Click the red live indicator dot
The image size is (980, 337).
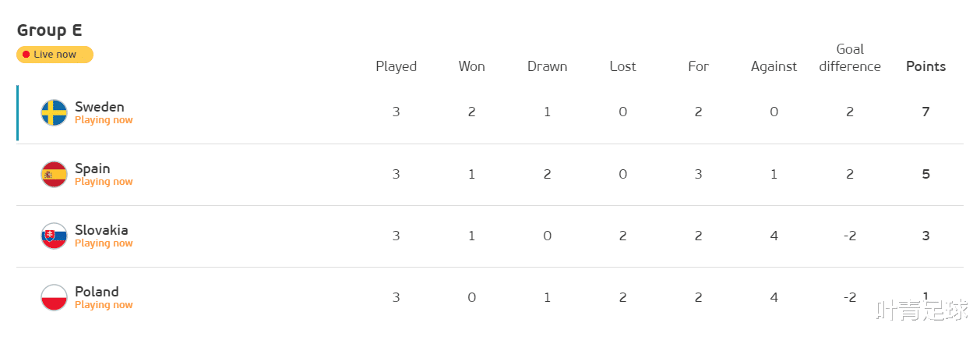[26, 55]
